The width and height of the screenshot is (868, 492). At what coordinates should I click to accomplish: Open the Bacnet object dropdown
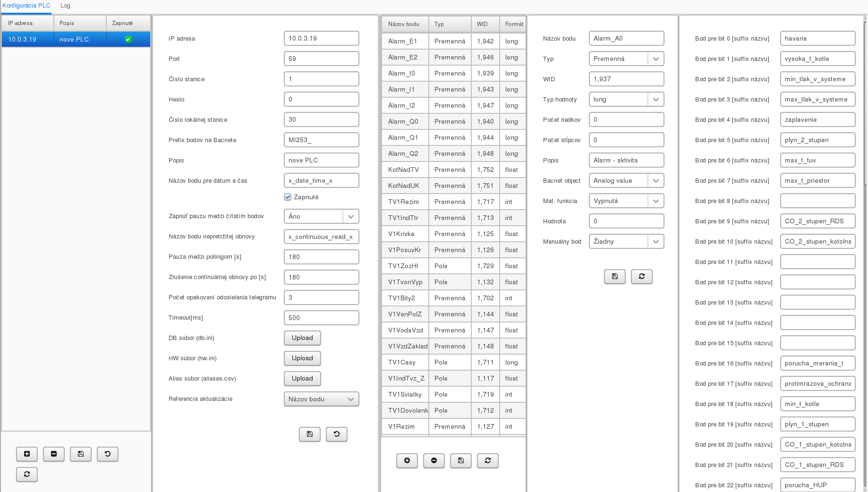point(655,181)
